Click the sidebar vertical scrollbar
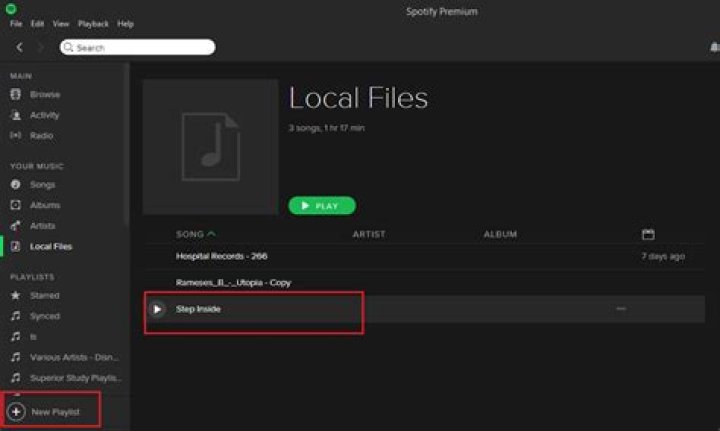Screen dimensions: 720x431 (126, 145)
